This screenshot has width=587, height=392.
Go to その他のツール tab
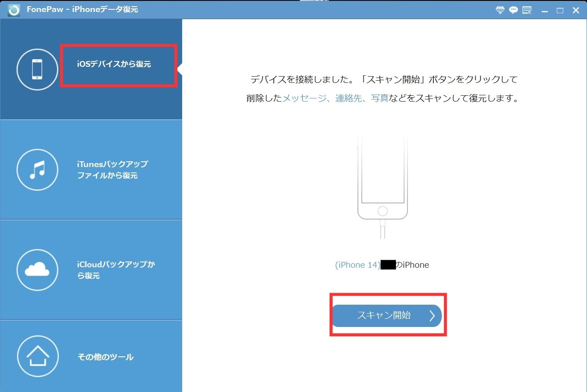point(106,357)
